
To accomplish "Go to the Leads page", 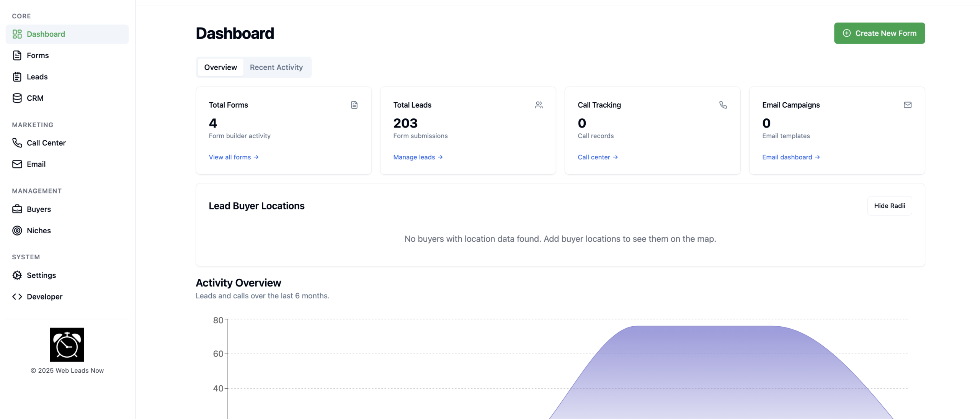I will (67, 77).
